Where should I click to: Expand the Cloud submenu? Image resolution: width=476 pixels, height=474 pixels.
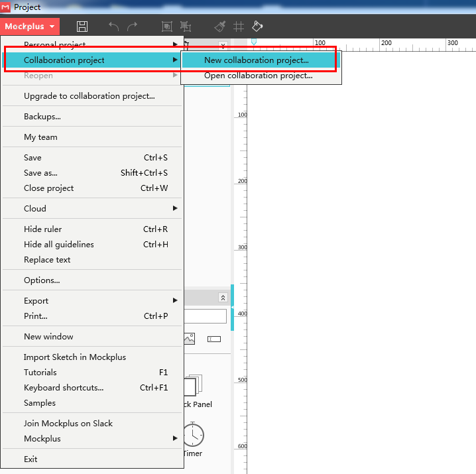(x=92, y=209)
